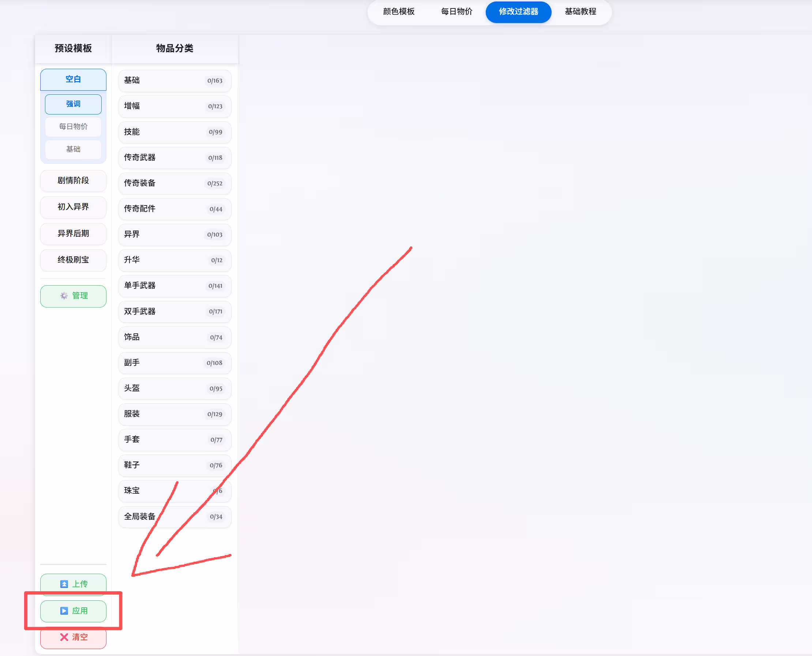This screenshot has height=656, width=812.
Task: Toggle the 强调 sub-option
Action: (74, 104)
